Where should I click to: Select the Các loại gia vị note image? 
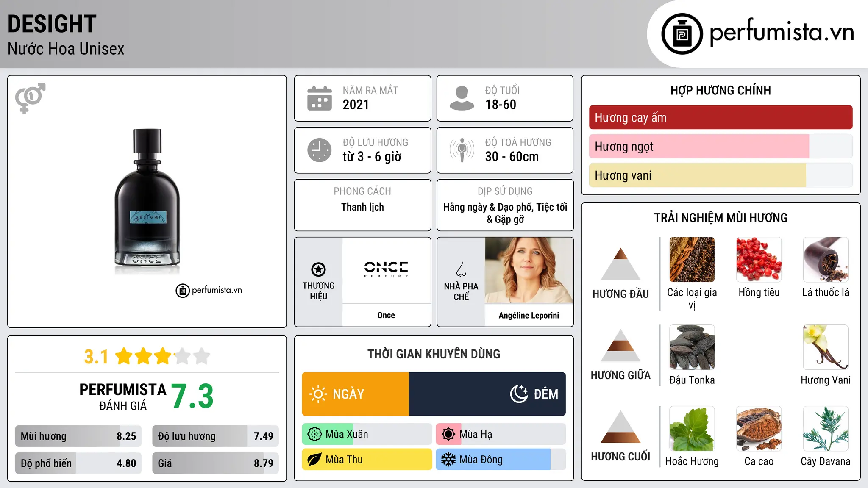[692, 260]
